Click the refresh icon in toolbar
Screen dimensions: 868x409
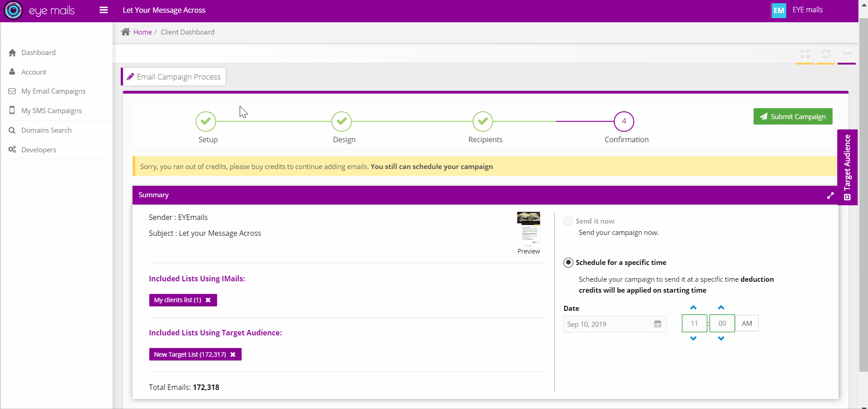point(825,54)
